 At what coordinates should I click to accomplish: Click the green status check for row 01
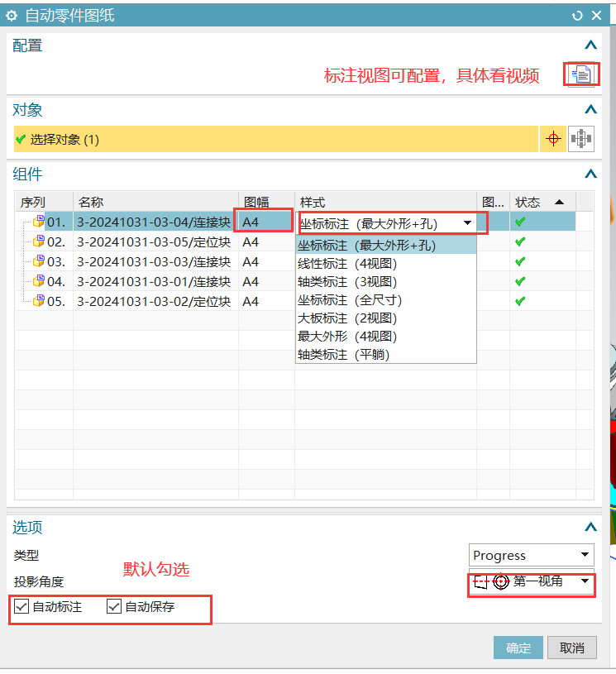[520, 222]
